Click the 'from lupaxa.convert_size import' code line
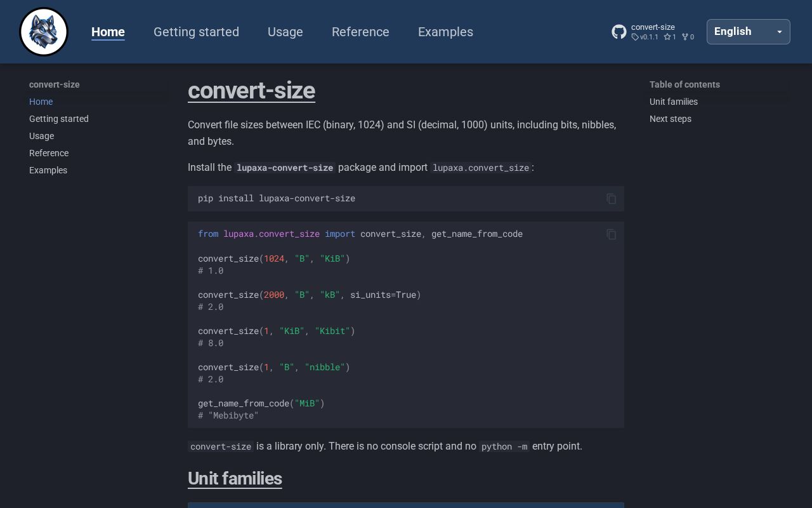Screen dimensions: 812x508 point(360,234)
